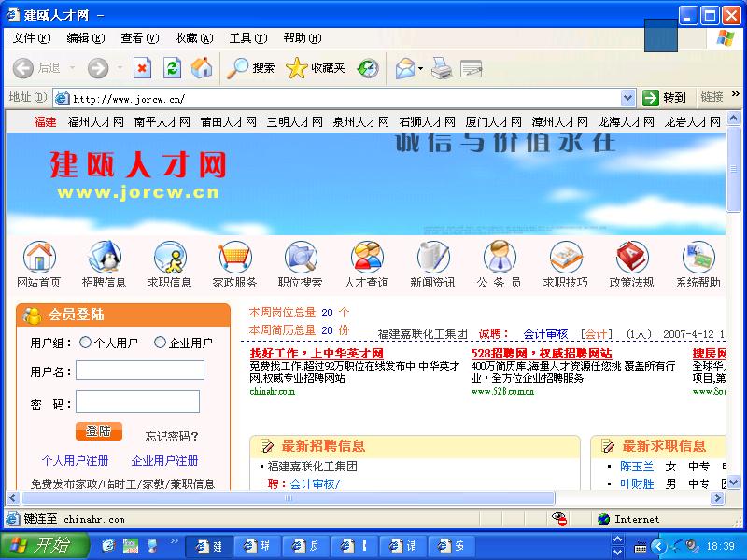Open the Mail envelope toolbar icon
This screenshot has width=747, height=560.
pyautogui.click(x=405, y=68)
